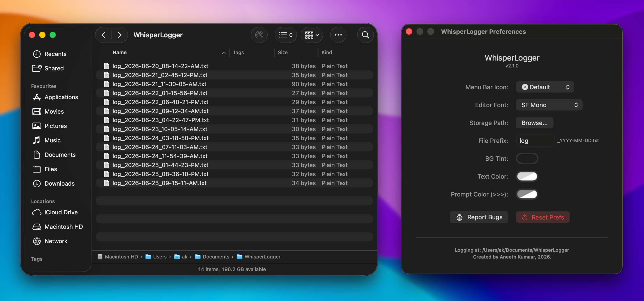Go to Users folder in path bar
Image resolution: width=644 pixels, height=301 pixels.
pos(156,257)
